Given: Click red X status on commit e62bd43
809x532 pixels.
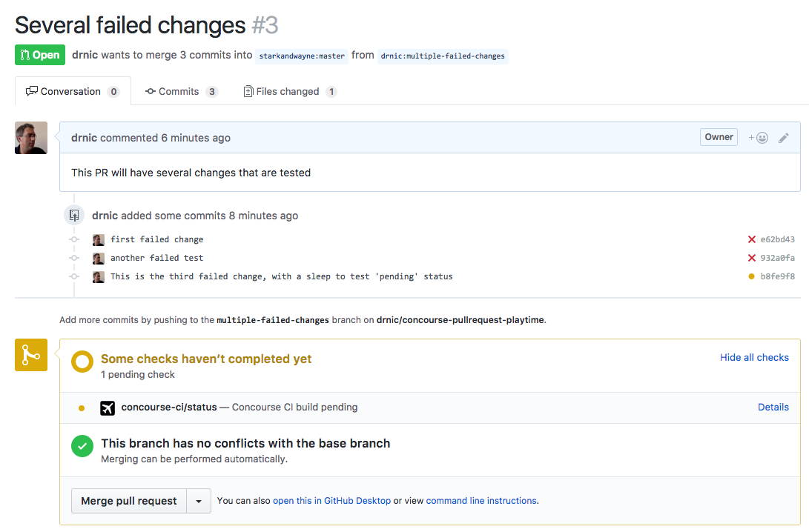Looking at the screenshot, I should pyautogui.click(x=752, y=239).
